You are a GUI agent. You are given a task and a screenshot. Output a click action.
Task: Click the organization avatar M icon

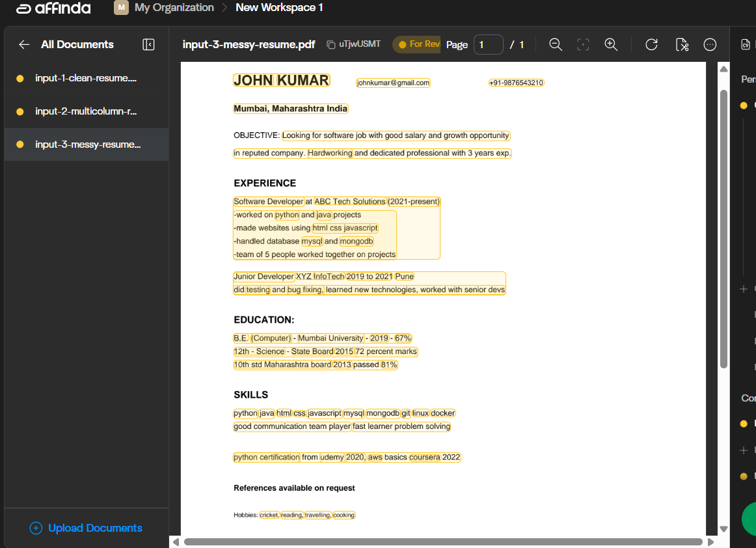[121, 8]
